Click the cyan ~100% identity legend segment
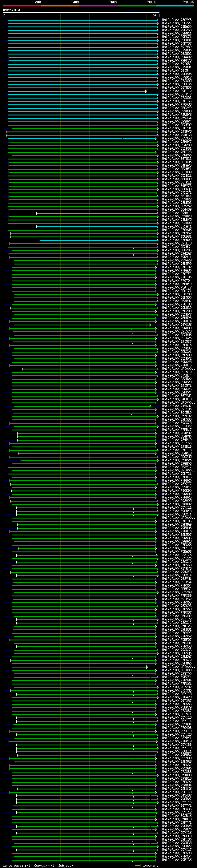This screenshot has width=197, height=868. (175, 6)
